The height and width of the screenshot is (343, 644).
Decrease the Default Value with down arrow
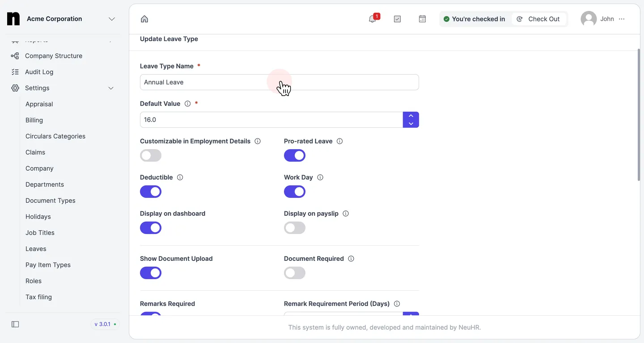[411, 124]
